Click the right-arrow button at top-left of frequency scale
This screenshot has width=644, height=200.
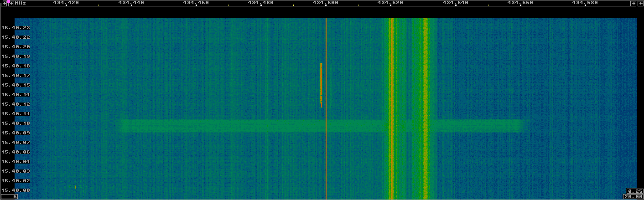point(4,3)
